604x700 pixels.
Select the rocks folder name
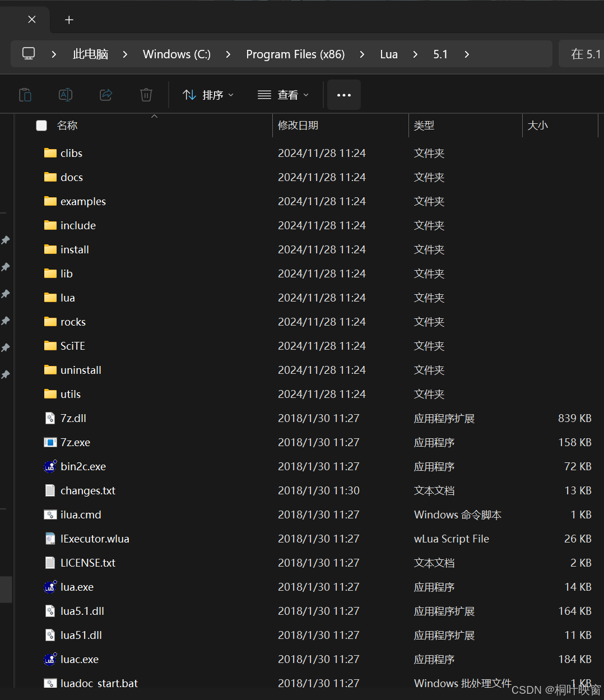tap(73, 322)
